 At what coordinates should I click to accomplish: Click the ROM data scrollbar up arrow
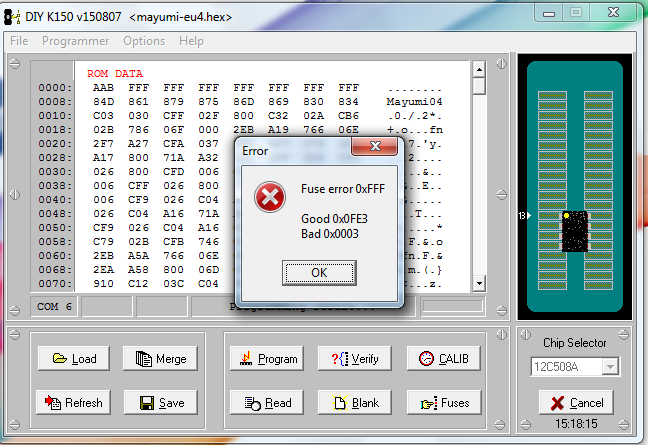[479, 68]
